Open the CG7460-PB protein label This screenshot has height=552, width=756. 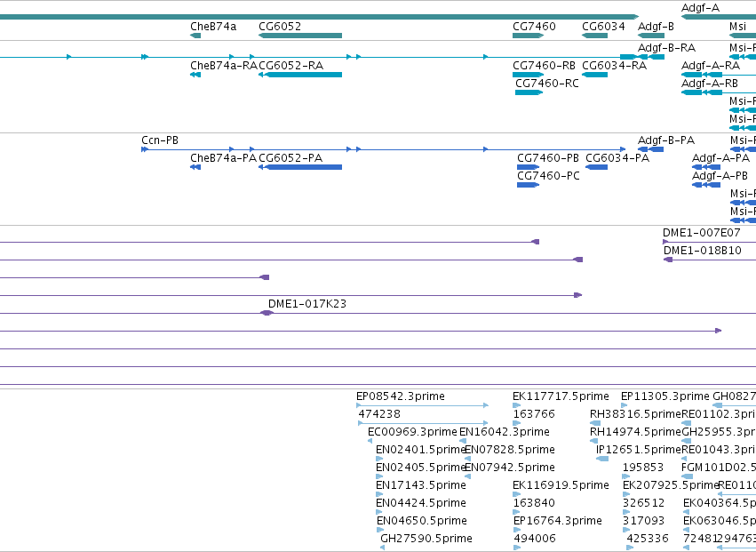click(x=548, y=158)
